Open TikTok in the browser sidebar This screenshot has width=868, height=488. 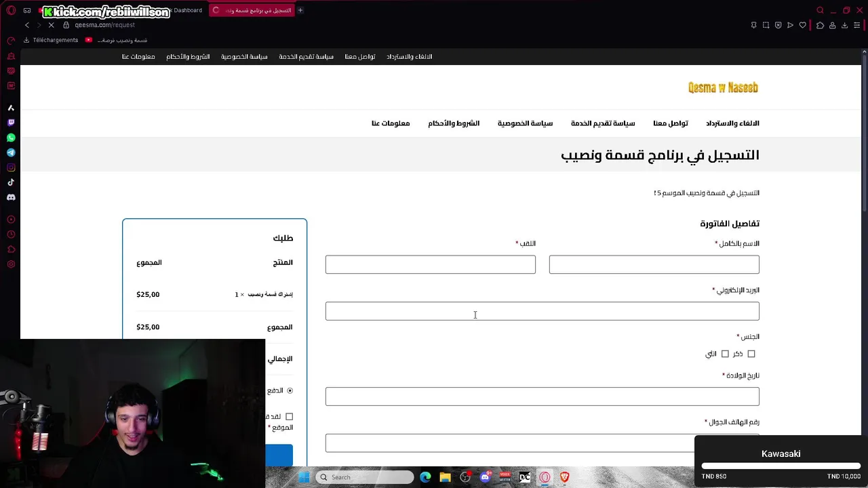pyautogui.click(x=11, y=182)
